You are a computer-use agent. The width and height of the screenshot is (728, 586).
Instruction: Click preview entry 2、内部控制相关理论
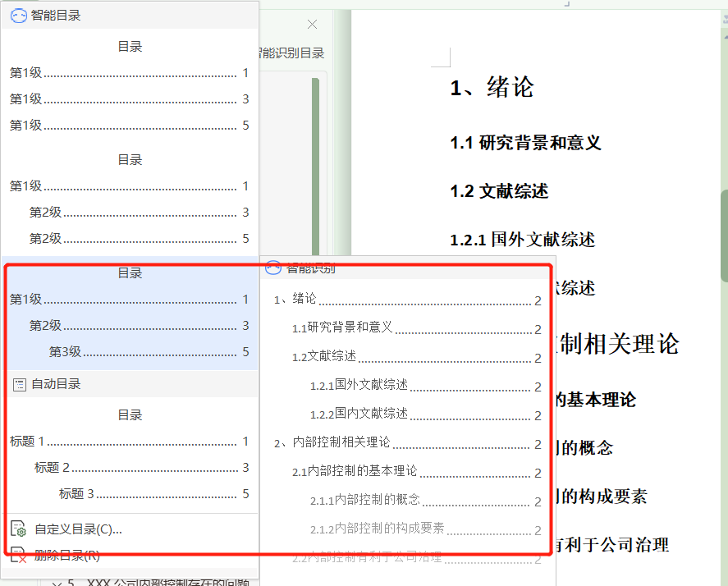tap(407, 443)
